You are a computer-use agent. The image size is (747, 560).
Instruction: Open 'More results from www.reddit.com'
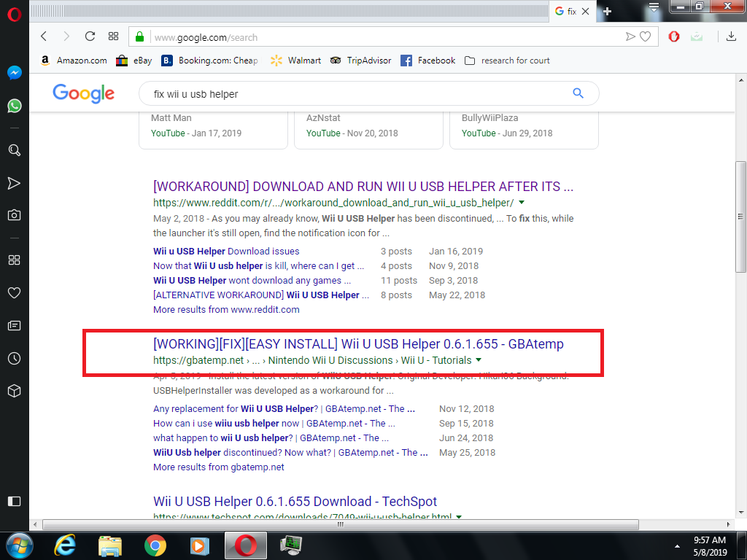[226, 309]
